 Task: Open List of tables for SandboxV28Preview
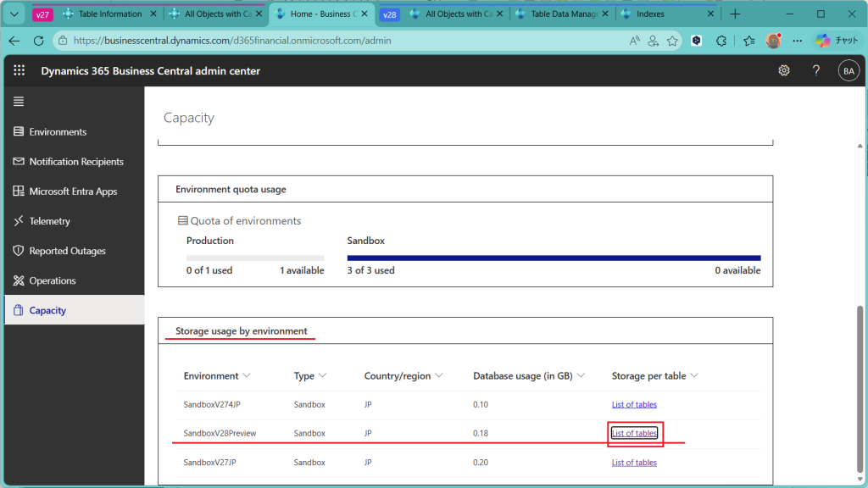[x=634, y=434]
